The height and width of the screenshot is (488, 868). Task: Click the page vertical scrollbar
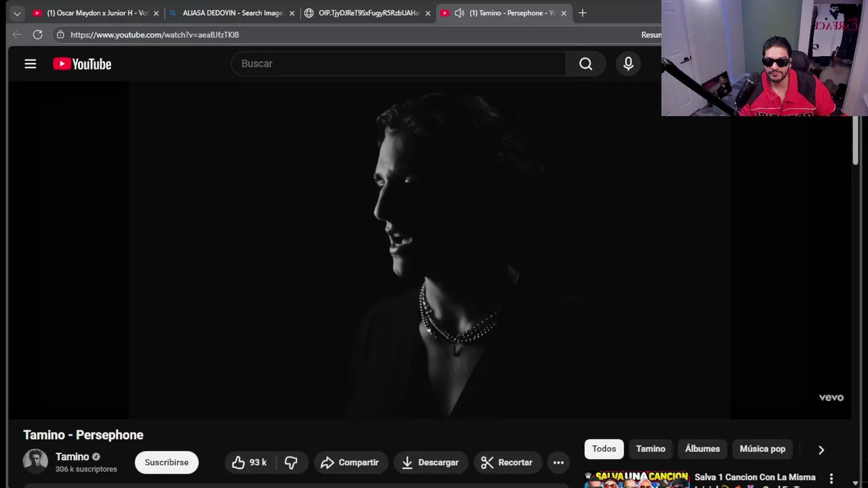pos(856,140)
